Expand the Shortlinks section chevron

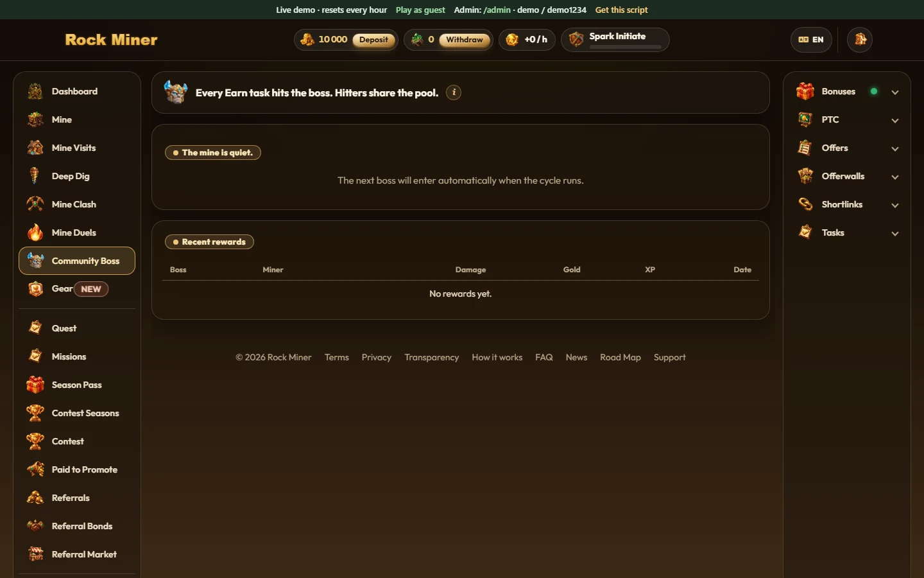click(895, 205)
